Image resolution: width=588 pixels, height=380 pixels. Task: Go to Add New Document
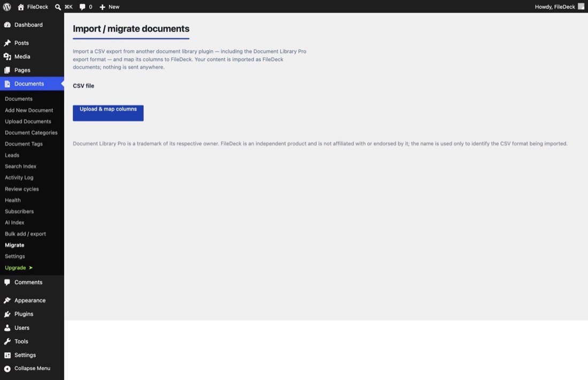[29, 110]
